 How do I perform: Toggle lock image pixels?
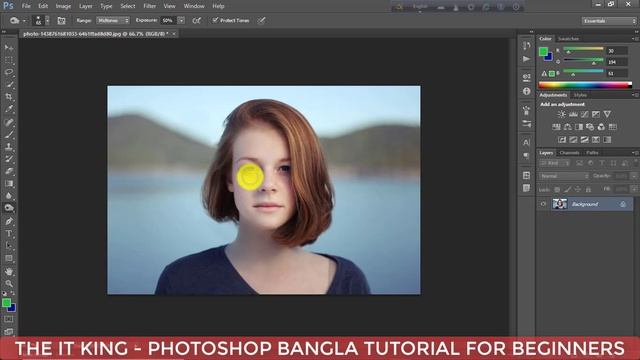pos(568,189)
